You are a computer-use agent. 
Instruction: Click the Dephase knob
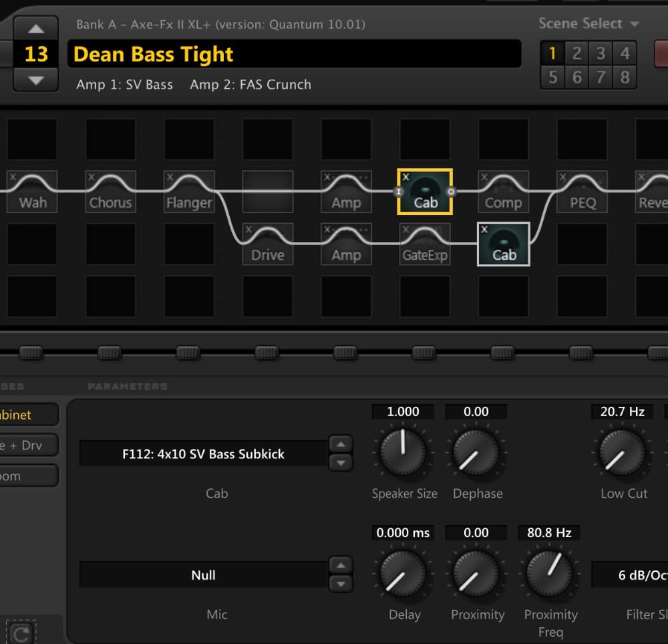pyautogui.click(x=476, y=452)
